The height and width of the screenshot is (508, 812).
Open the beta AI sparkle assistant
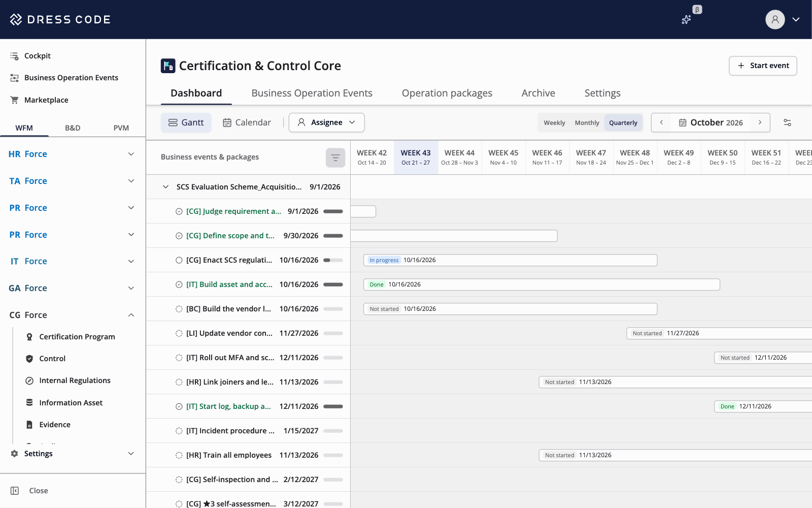pyautogui.click(x=686, y=20)
